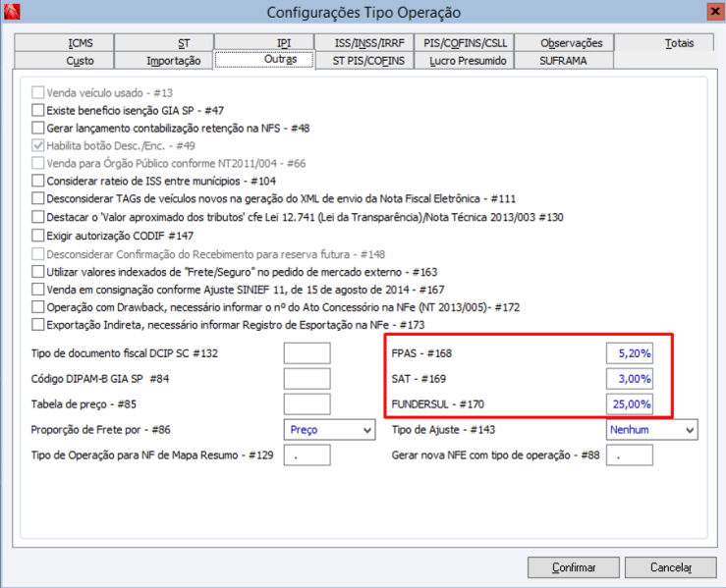
Task: Click Tabela de preço #85 field
Action: (x=307, y=404)
